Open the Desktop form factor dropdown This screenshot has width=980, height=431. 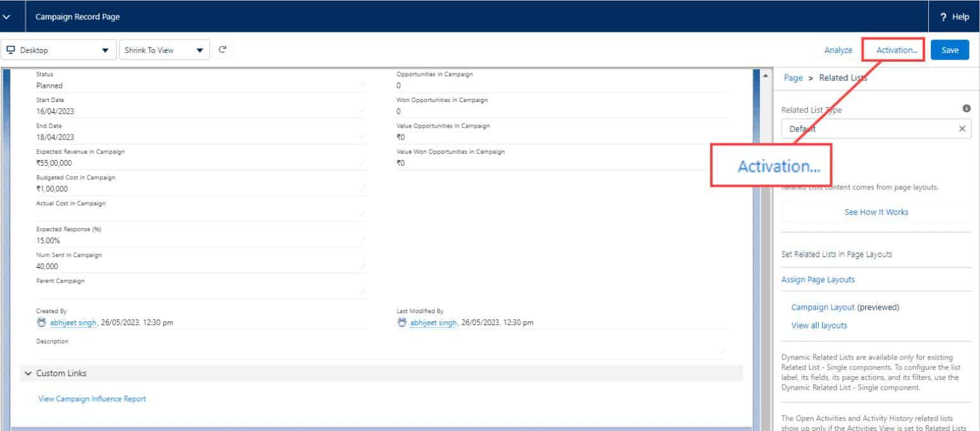(x=59, y=50)
